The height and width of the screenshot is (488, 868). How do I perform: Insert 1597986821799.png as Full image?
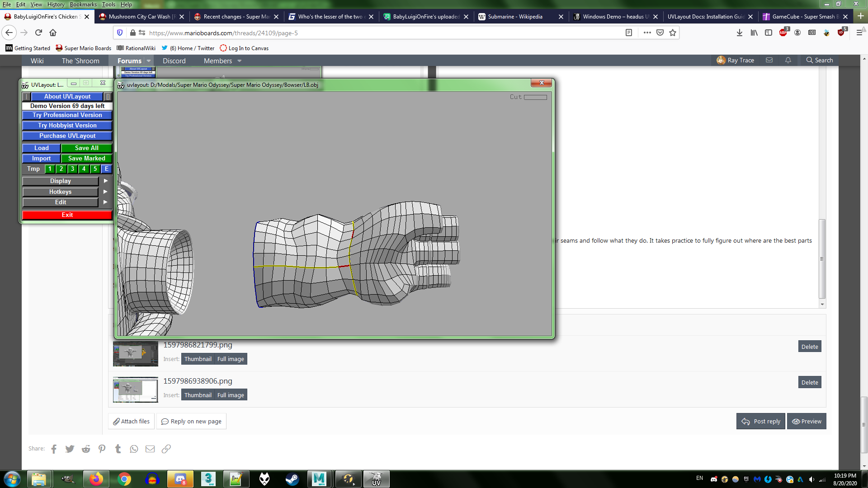click(x=231, y=359)
